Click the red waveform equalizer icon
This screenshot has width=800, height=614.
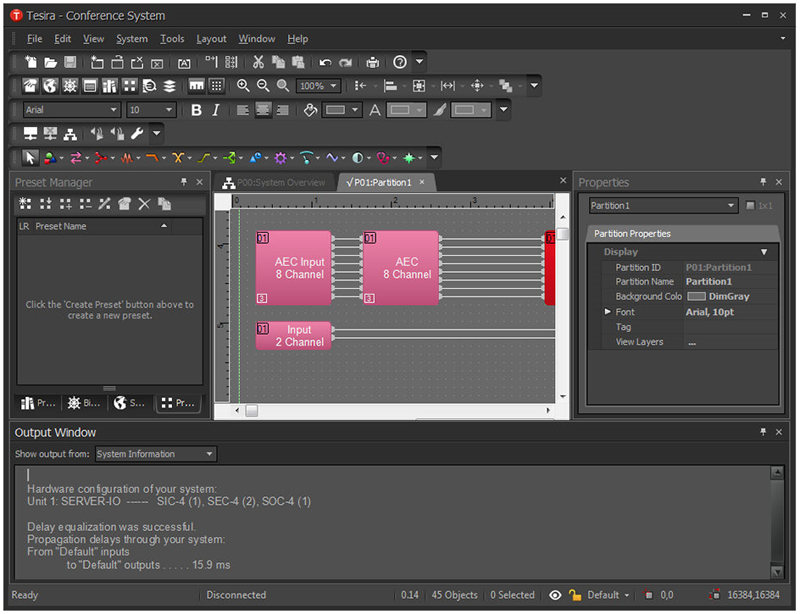[127, 158]
